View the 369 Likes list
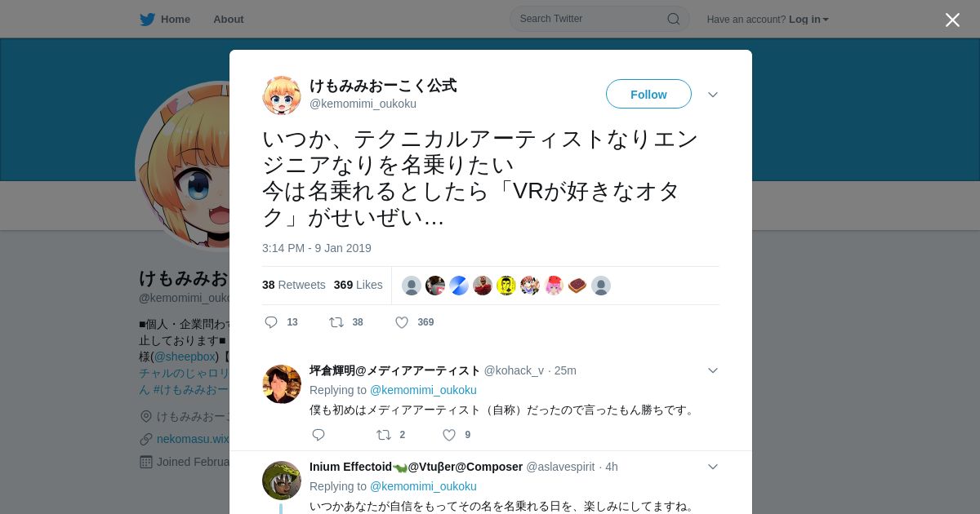980x514 pixels. coord(358,285)
